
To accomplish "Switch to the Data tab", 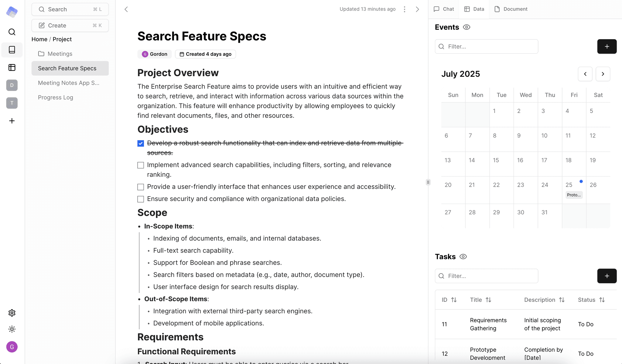I will pyautogui.click(x=474, y=9).
